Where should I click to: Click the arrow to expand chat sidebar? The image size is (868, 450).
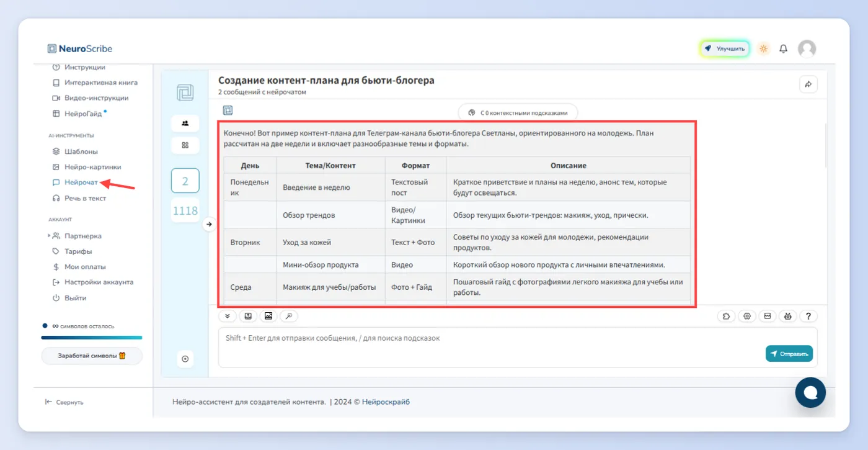click(x=209, y=224)
